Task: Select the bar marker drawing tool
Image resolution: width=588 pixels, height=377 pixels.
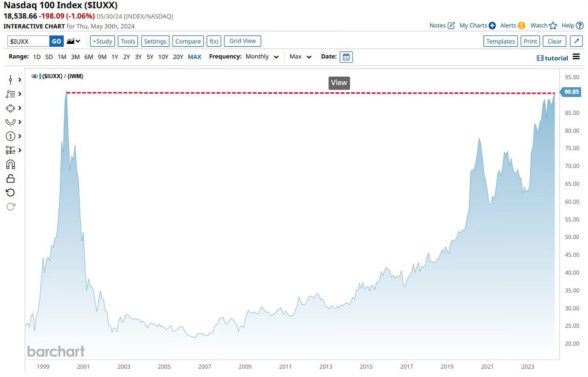Action: pos(10,80)
